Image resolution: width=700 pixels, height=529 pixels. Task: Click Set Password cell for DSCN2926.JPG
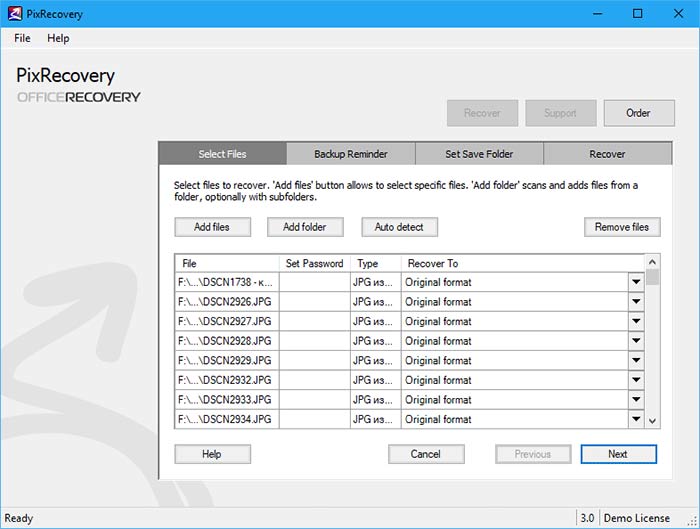(x=315, y=302)
